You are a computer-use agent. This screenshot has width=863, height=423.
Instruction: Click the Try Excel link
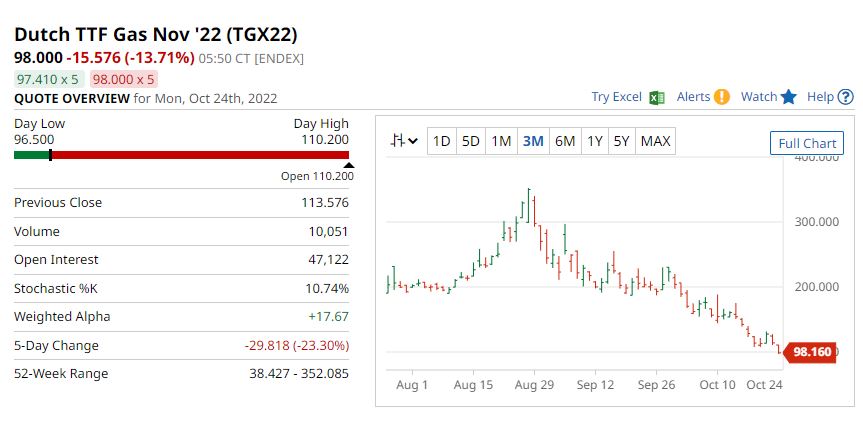click(616, 97)
